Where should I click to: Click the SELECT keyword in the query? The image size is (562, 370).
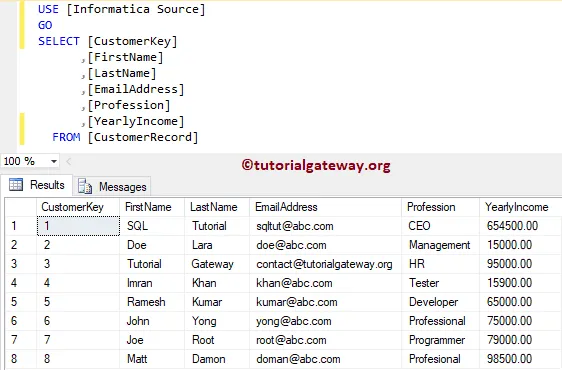click(x=59, y=41)
